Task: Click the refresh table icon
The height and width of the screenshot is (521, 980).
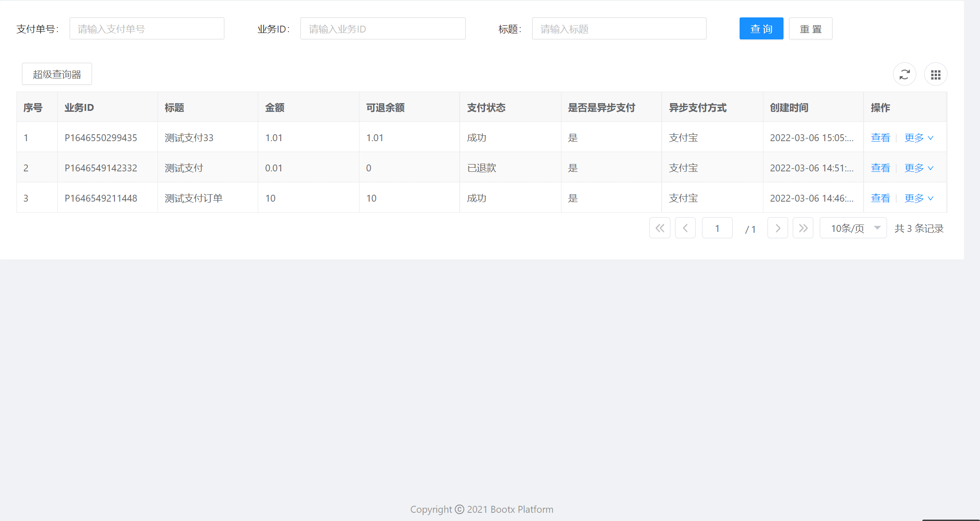Action: tap(904, 74)
